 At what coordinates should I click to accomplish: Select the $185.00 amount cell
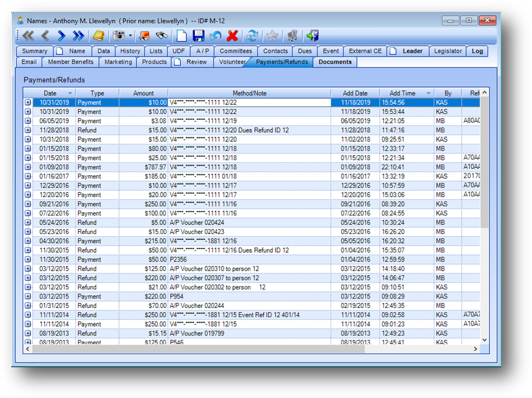click(144, 176)
